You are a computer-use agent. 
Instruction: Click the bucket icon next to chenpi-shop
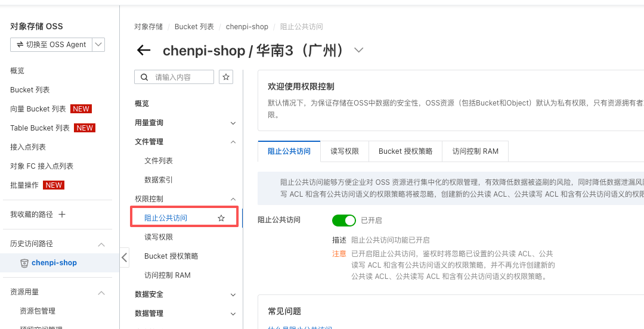[x=24, y=263]
